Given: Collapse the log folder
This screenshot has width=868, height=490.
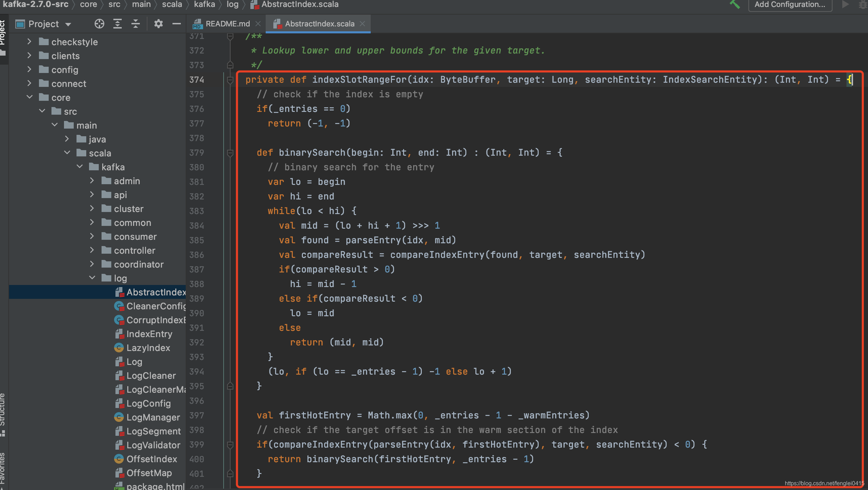Looking at the screenshot, I should [92, 278].
